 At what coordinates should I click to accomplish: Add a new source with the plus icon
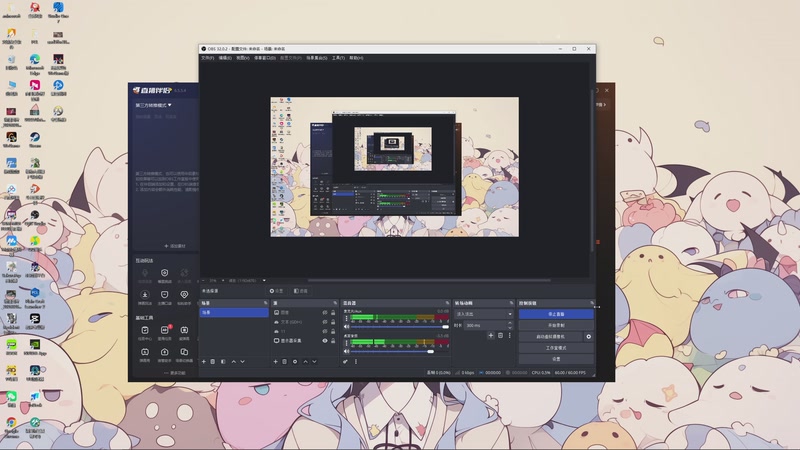tap(276, 362)
